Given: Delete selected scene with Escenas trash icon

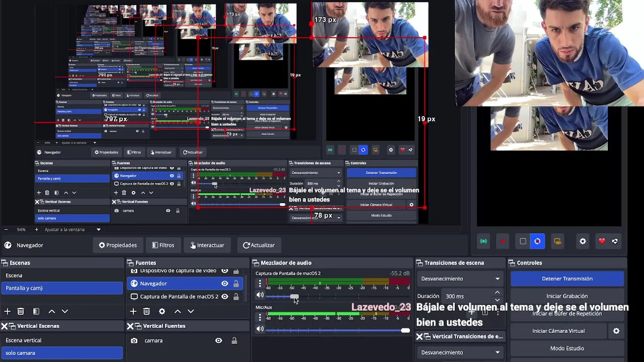Looking at the screenshot, I should pos(21,311).
